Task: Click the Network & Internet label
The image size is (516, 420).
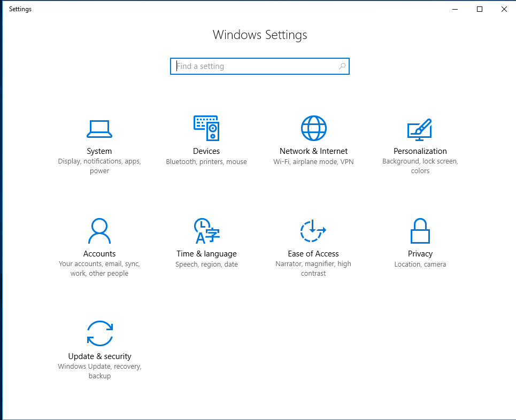Action: click(314, 151)
